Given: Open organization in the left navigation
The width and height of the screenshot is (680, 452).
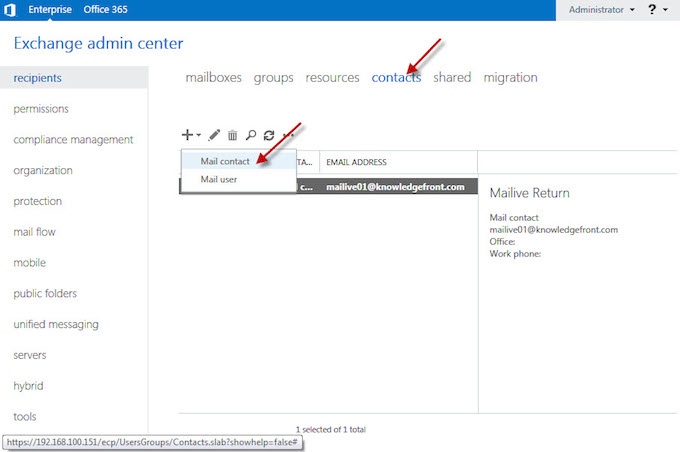Looking at the screenshot, I should coord(43,170).
